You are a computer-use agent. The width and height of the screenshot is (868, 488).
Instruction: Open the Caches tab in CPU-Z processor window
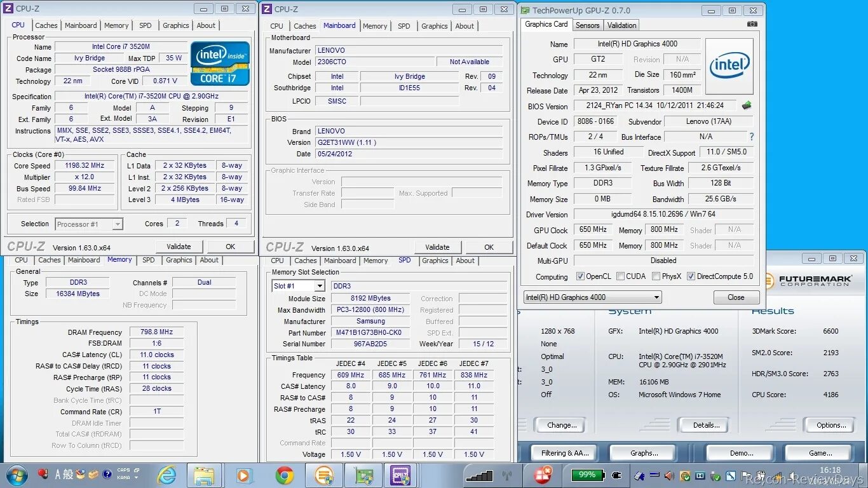[x=46, y=25]
